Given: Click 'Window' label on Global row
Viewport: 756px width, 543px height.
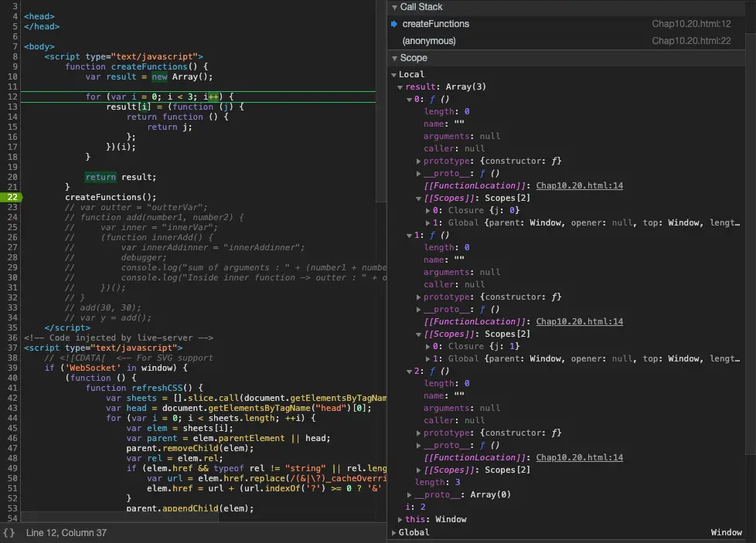Looking at the screenshot, I should (x=726, y=532).
